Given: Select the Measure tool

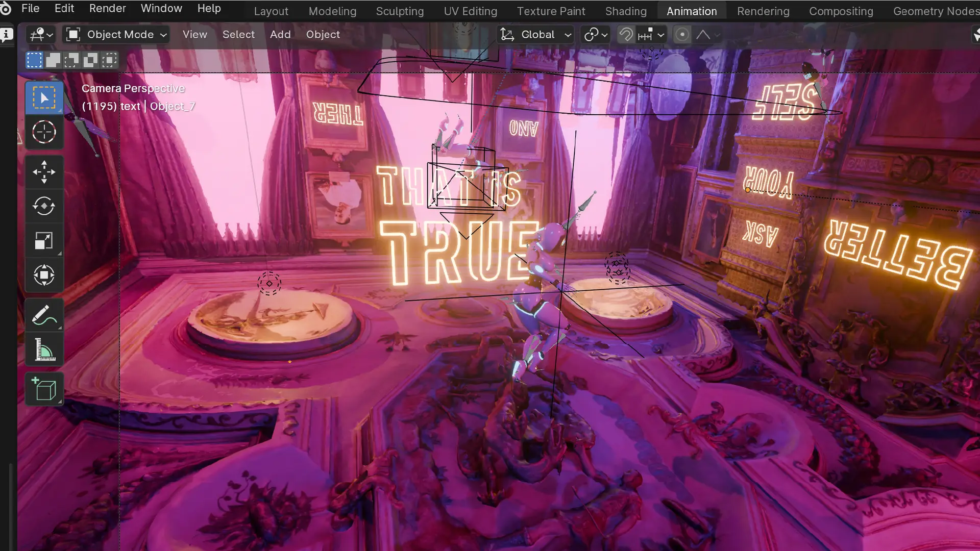Looking at the screenshot, I should coord(44,350).
